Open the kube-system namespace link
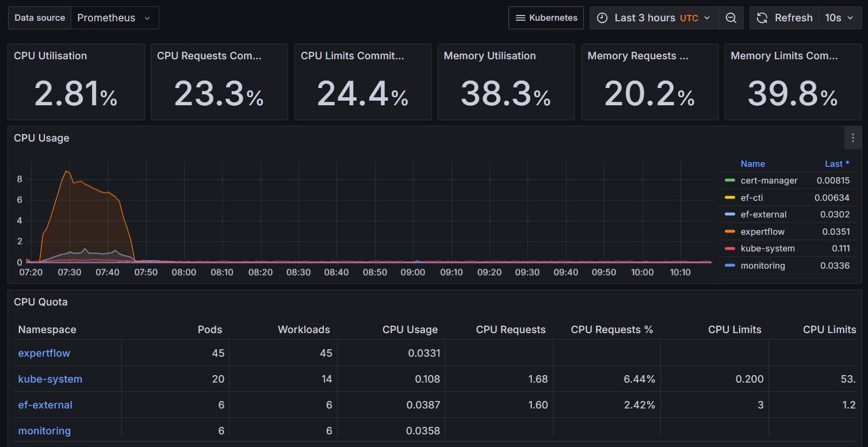The height and width of the screenshot is (447, 868). [x=50, y=379]
